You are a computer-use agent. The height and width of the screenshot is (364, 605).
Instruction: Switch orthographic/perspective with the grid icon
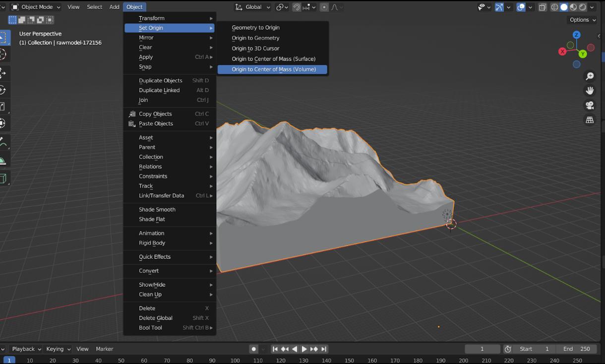(590, 120)
